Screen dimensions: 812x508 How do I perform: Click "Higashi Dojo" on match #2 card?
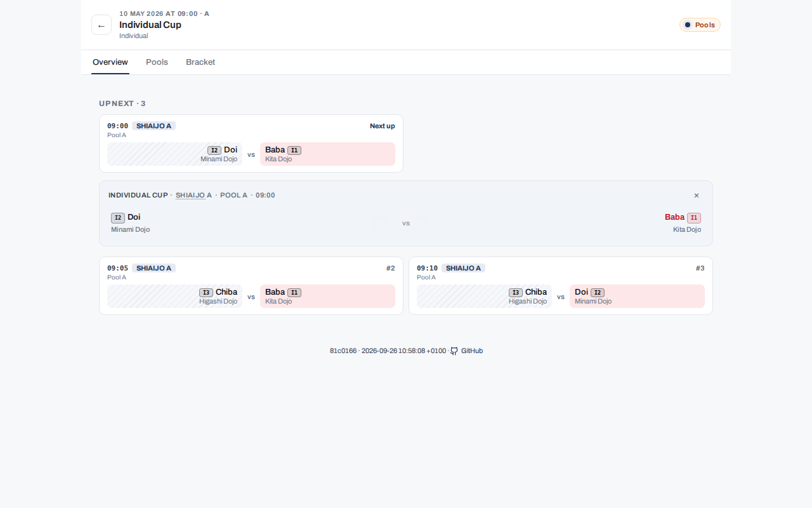coord(218,302)
